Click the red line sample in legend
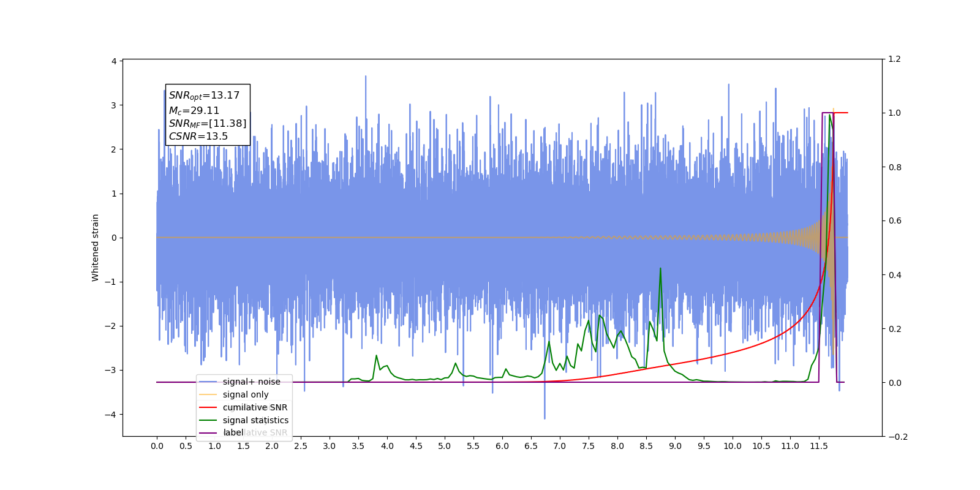Viewport: 980px width, 490px height. [208, 407]
